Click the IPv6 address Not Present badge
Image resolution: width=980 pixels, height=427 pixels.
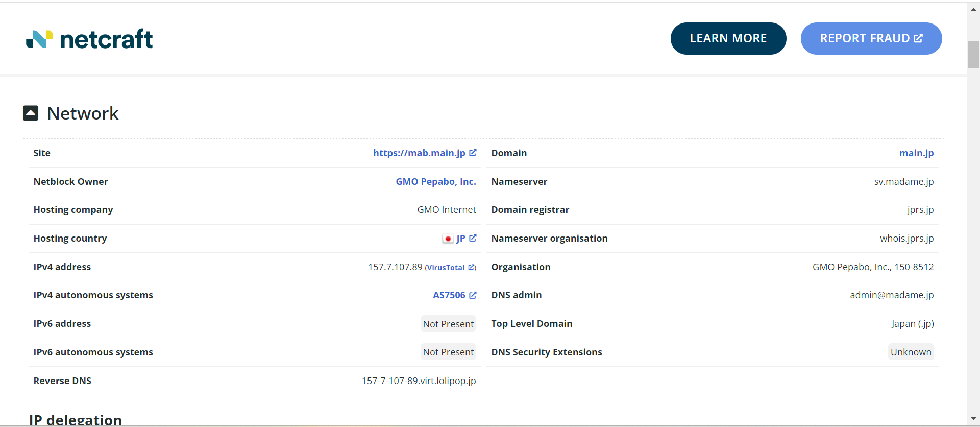coord(448,324)
